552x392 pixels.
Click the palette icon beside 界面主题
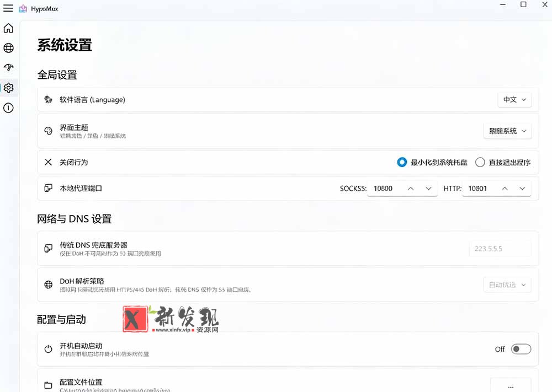[x=48, y=131]
